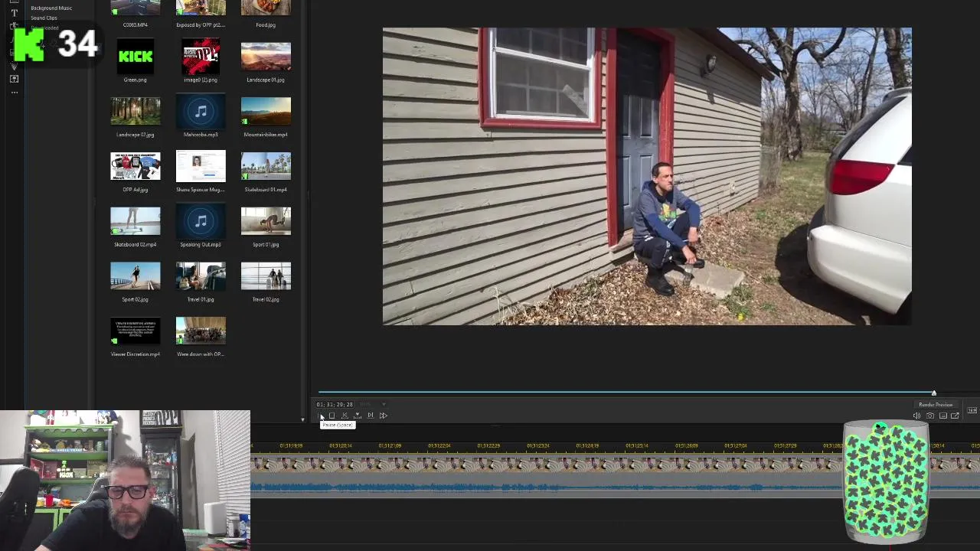Open the Movie/Clip mode dropdown arrow
Image resolution: width=980 pixels, height=551 pixels.
pyautogui.click(x=384, y=404)
